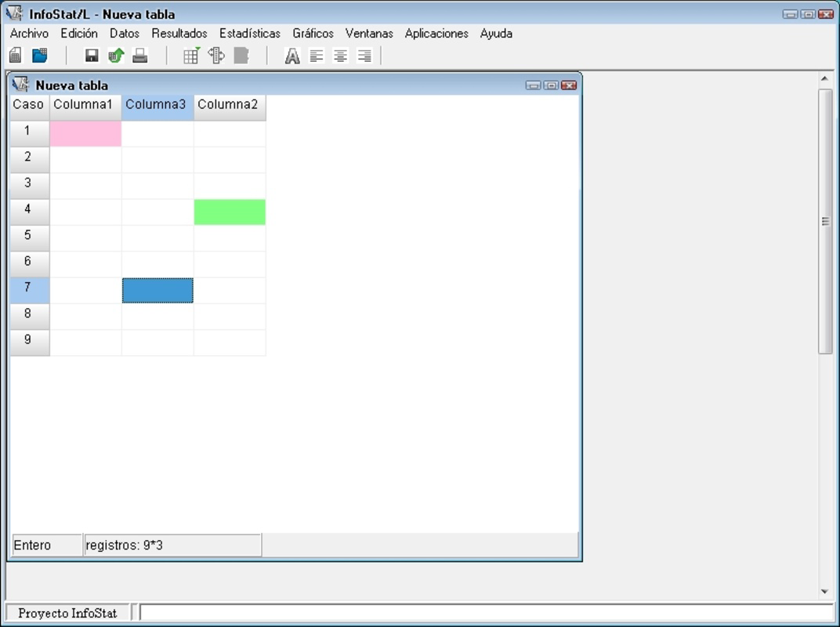Click the InfoStat logo in main title bar

(x=14, y=13)
